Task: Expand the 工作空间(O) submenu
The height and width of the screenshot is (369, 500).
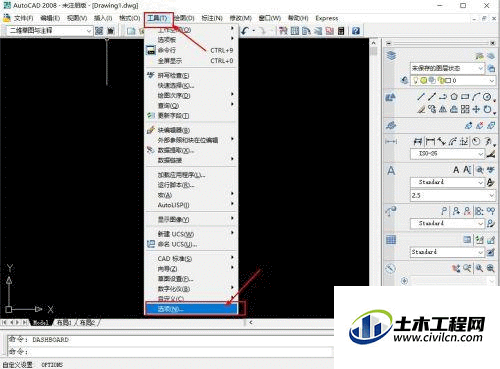Action: (191, 30)
